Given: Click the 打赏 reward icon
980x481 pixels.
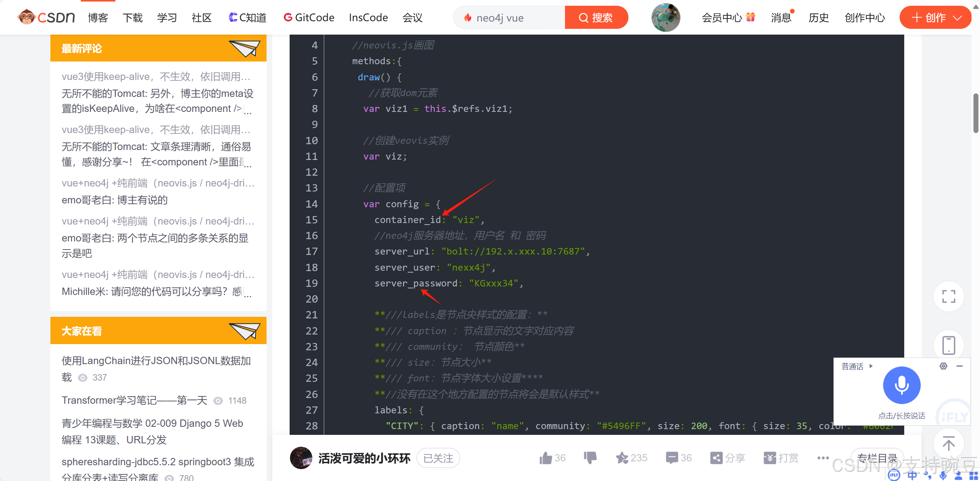Looking at the screenshot, I should click(770, 458).
